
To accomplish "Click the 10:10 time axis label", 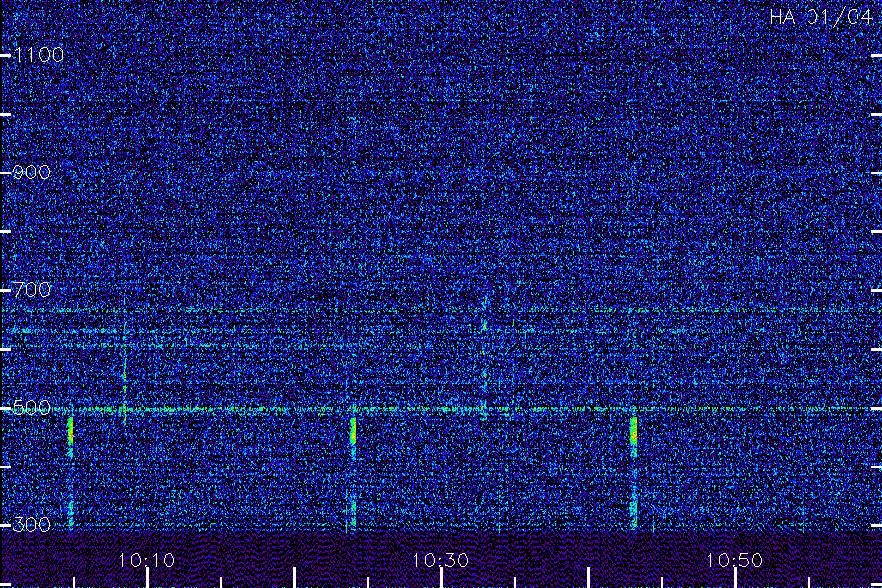I will pos(147,560).
